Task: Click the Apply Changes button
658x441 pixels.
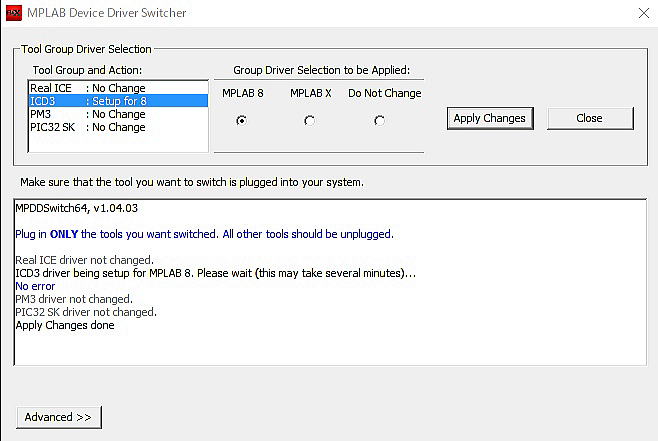Action: (x=490, y=118)
